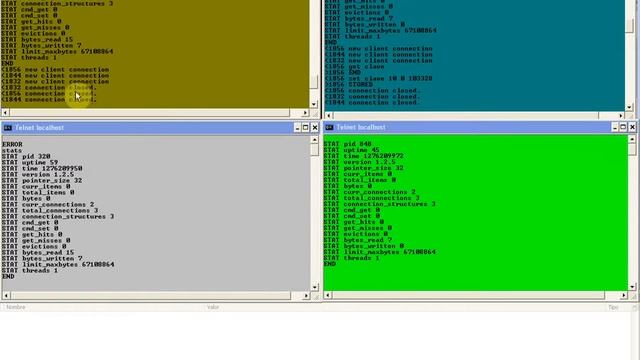Maximize the gray Telnet localhost window
The width and height of the screenshot is (640, 360).
click(x=306, y=128)
